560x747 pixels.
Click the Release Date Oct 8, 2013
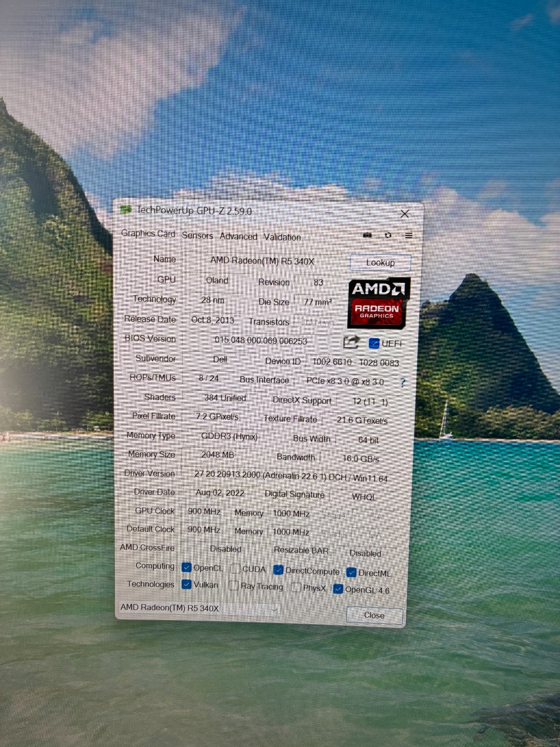[x=213, y=320]
